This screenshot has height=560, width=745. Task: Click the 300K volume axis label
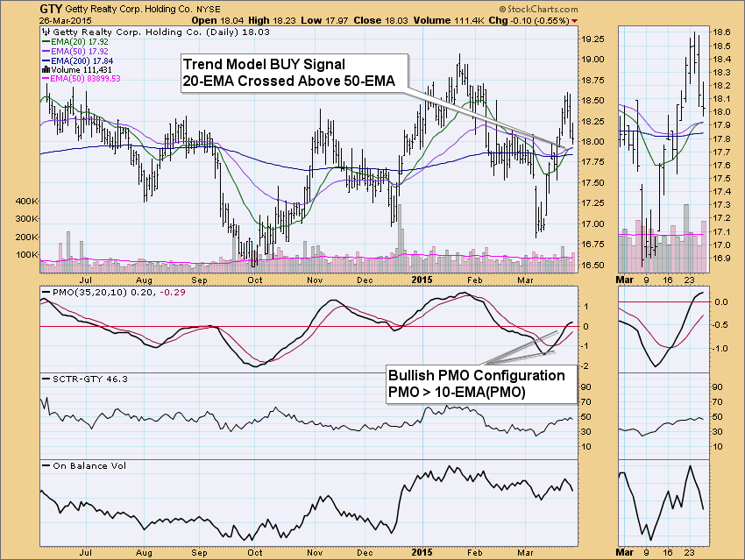click(x=26, y=219)
